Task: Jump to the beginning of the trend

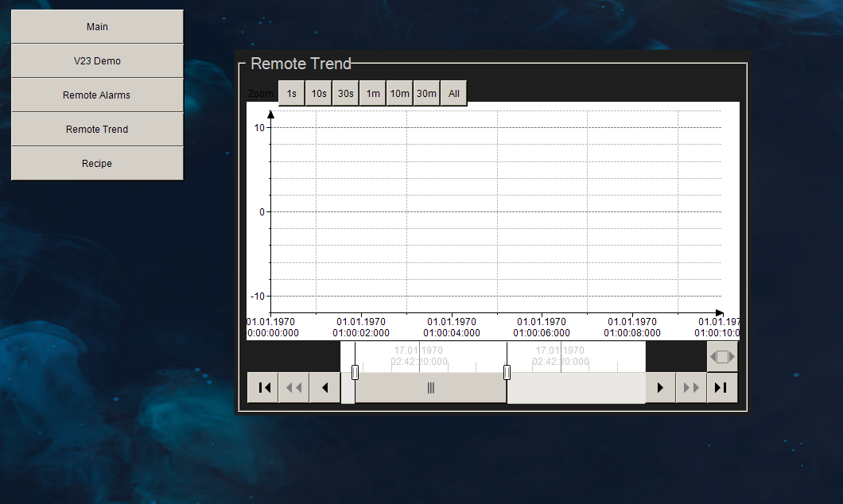Action: 262,387
